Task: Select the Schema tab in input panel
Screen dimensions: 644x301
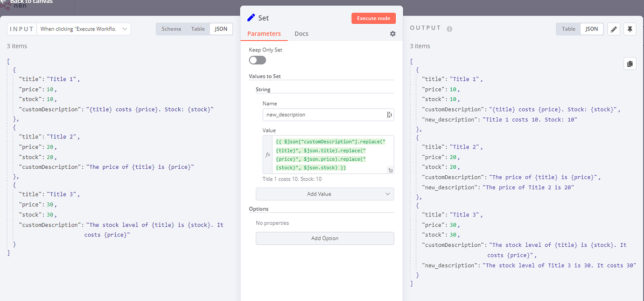Action: point(171,29)
